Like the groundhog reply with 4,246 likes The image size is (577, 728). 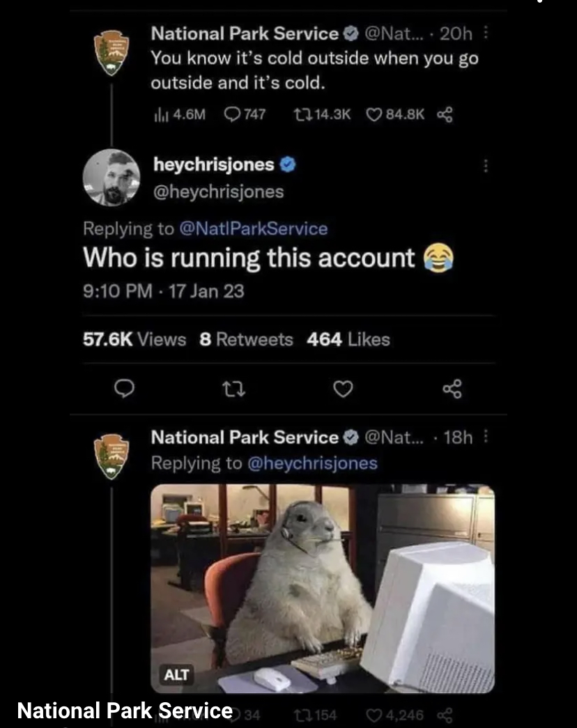395,715
